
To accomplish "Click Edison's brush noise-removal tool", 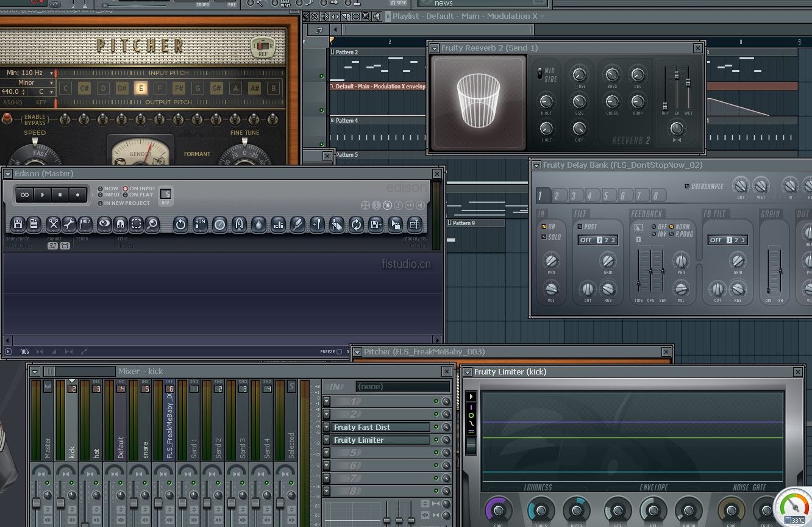I will coord(297,224).
